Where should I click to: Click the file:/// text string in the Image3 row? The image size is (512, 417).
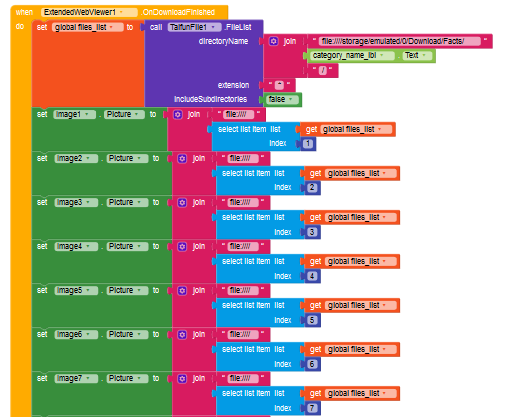click(243, 203)
